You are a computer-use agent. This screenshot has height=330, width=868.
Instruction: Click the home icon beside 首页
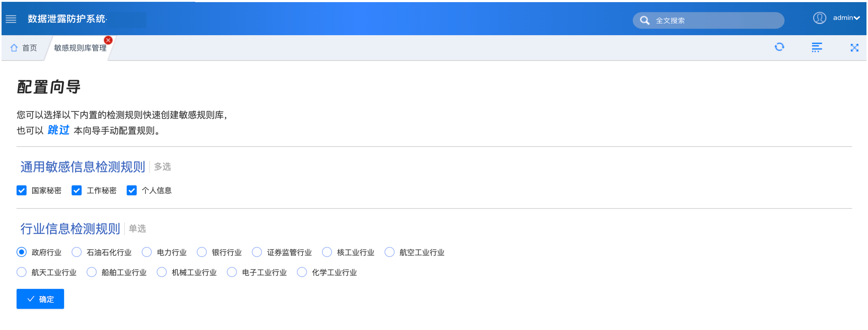[x=14, y=48]
